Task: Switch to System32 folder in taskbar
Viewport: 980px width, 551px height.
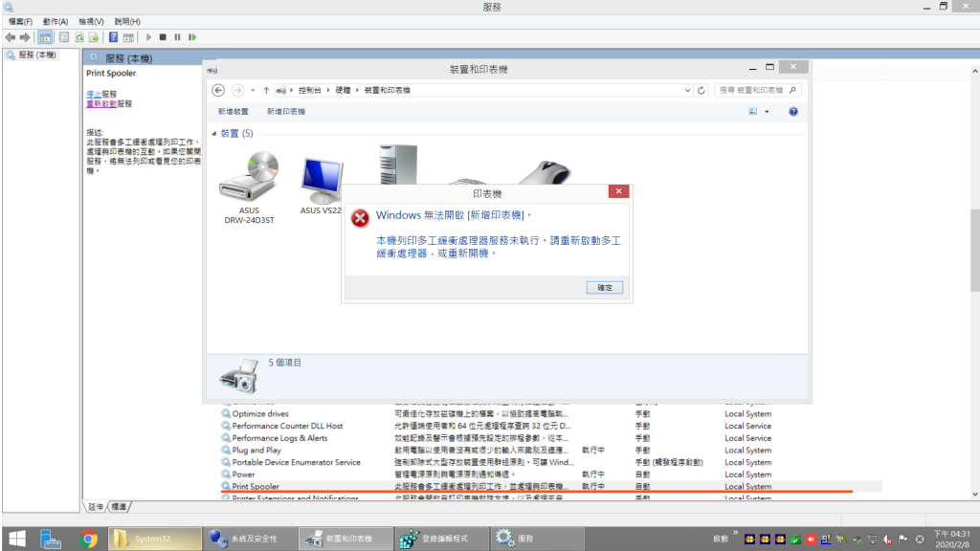Action: pyautogui.click(x=155, y=539)
